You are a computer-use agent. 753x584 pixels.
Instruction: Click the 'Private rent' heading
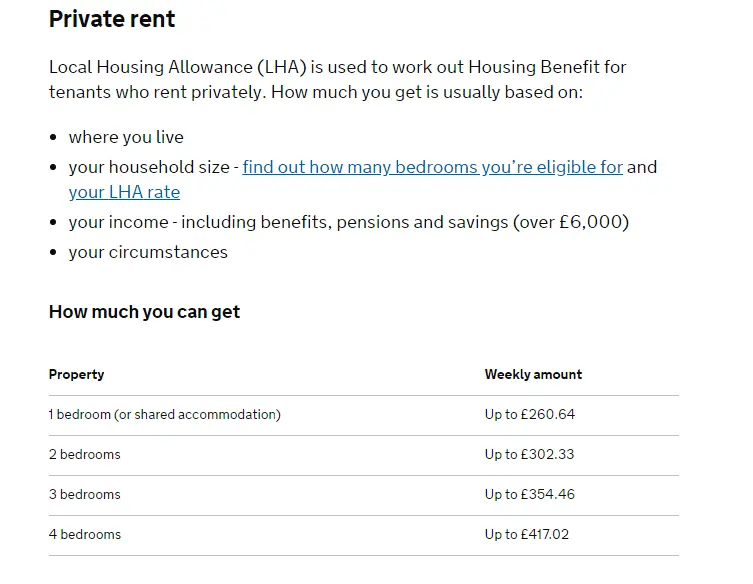click(112, 19)
